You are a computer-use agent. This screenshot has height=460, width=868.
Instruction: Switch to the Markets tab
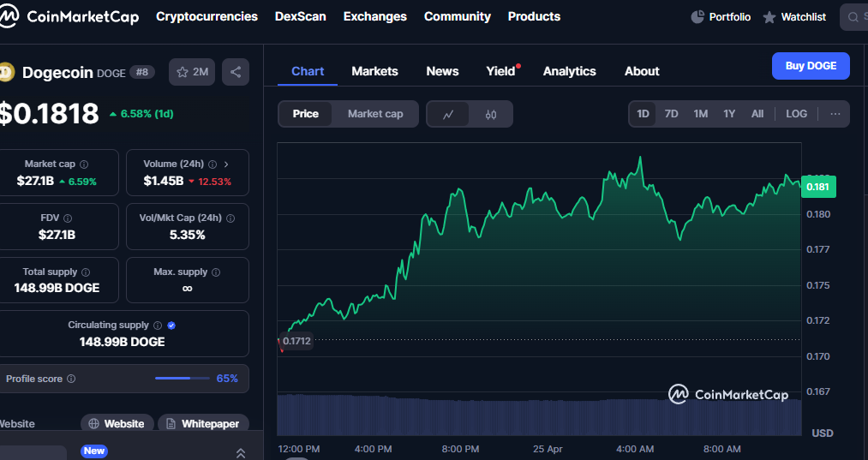click(374, 71)
